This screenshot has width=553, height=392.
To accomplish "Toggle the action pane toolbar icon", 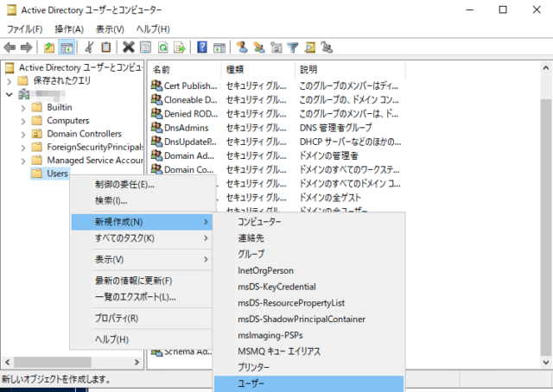I will pos(219,47).
